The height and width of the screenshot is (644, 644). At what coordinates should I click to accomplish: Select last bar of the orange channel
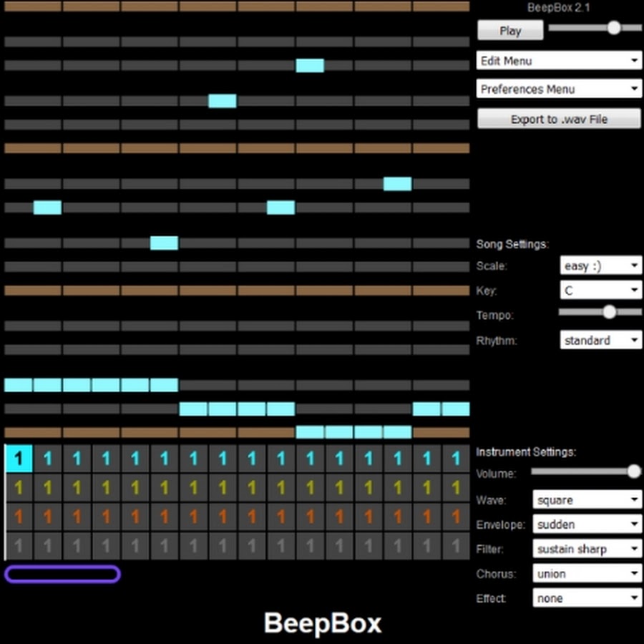456,517
